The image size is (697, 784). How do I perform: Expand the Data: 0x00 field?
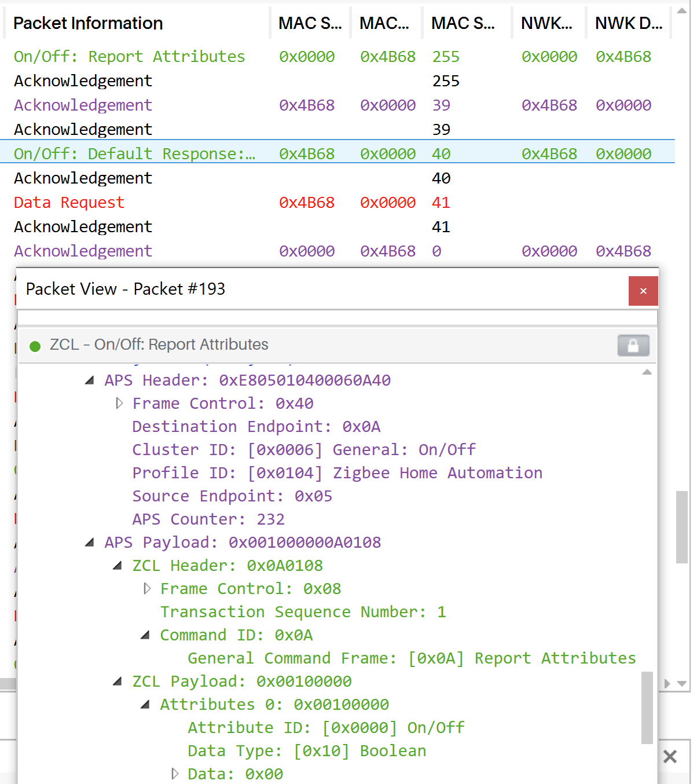[175, 774]
